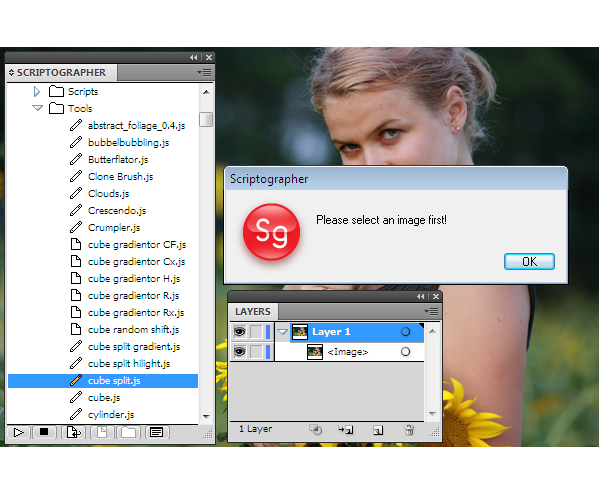Select cube split hilight.js script
The height and width of the screenshot is (479, 600).
[129, 363]
